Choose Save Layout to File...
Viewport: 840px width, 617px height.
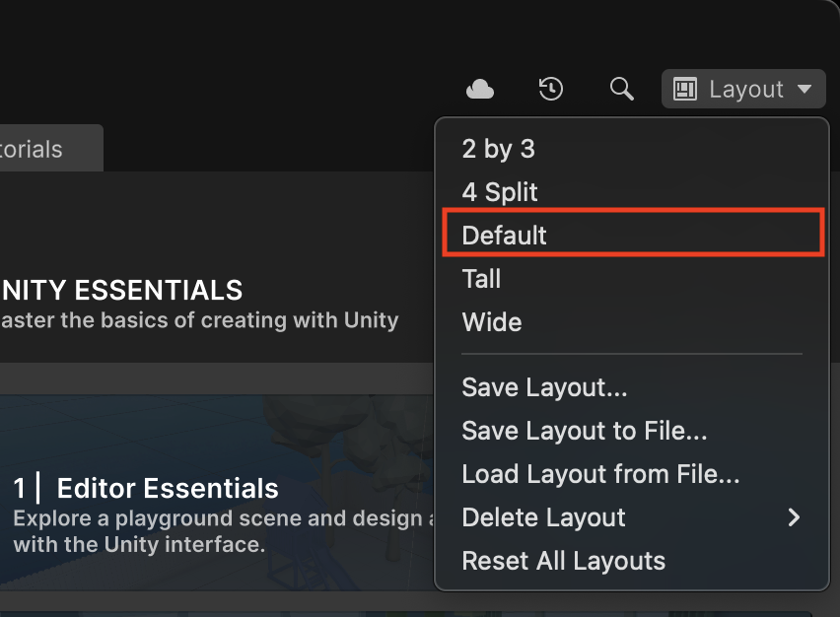point(584,431)
